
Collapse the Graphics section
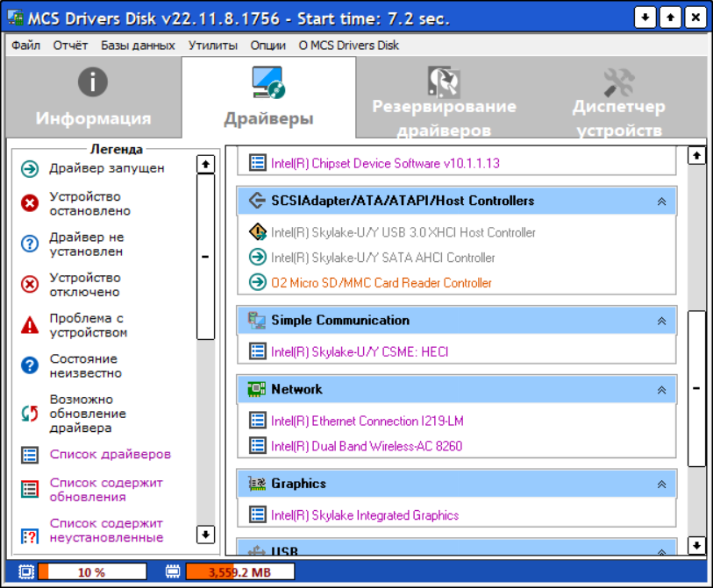[x=662, y=484]
